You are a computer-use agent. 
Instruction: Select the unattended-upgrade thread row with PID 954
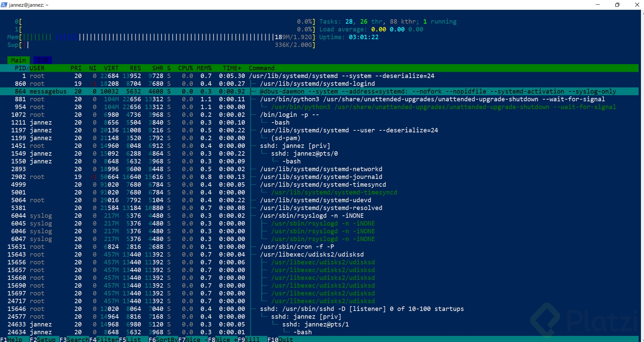(x=319, y=107)
